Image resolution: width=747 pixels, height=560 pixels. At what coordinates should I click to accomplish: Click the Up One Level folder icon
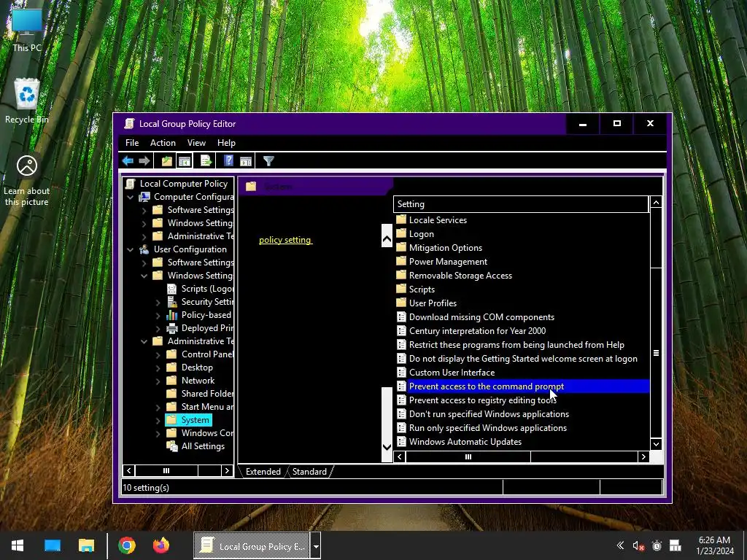pyautogui.click(x=167, y=161)
